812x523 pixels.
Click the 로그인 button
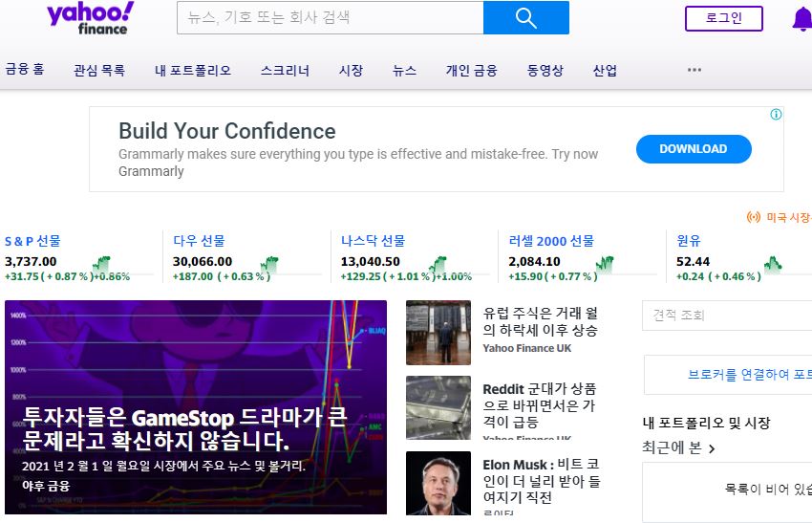click(x=724, y=19)
